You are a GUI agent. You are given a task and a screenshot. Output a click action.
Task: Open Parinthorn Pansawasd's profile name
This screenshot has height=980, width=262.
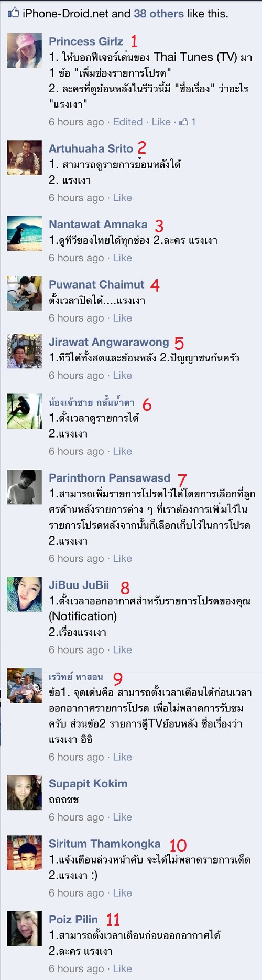110,478
